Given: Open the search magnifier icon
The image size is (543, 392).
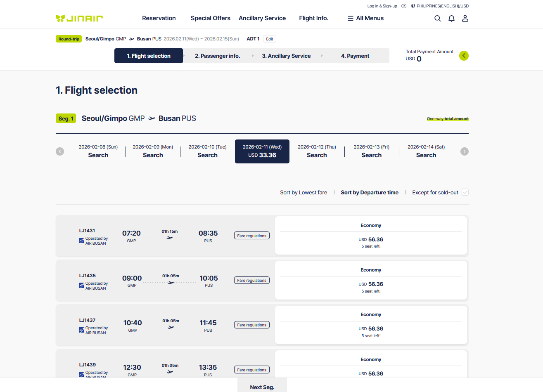Looking at the screenshot, I should click(438, 18).
